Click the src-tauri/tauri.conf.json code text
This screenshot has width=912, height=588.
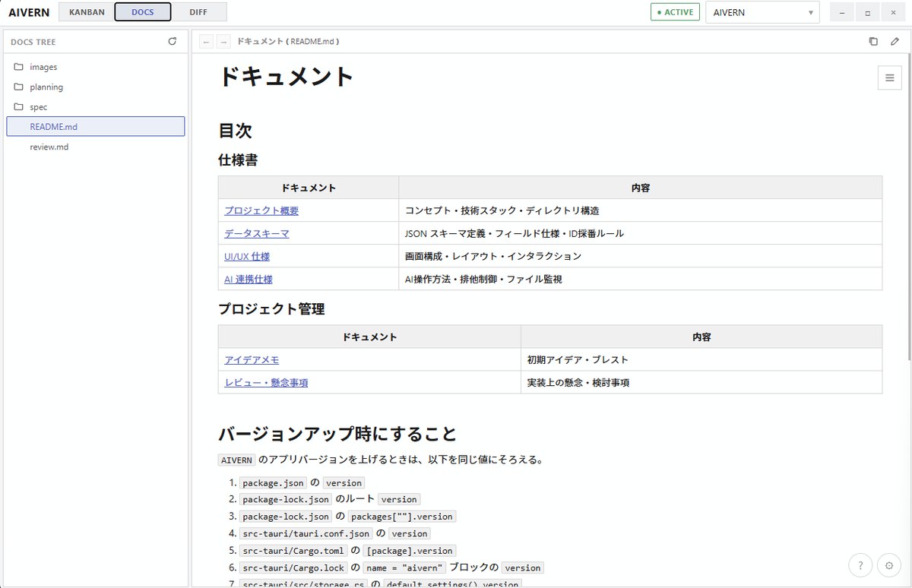coord(306,533)
